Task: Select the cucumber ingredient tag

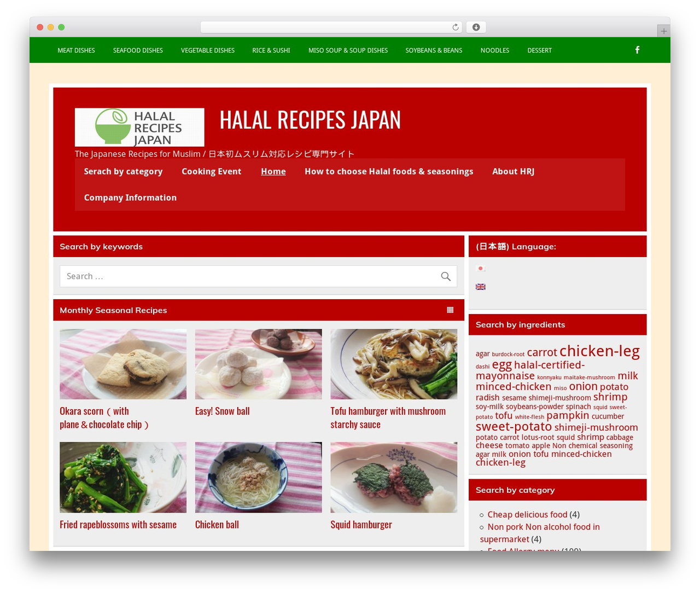Action: (608, 416)
